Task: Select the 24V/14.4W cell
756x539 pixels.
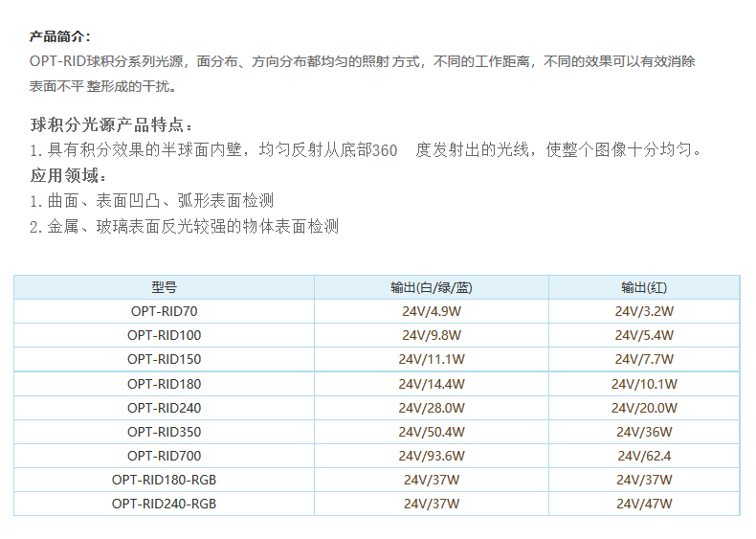Action: (x=432, y=384)
